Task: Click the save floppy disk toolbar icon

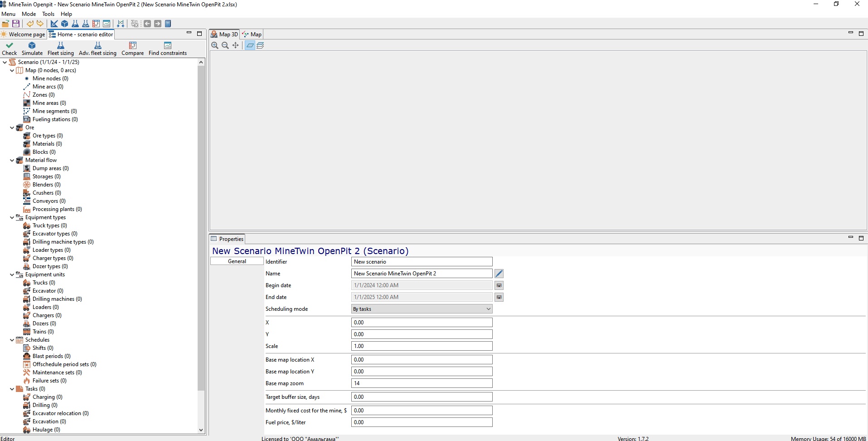Action: coord(16,24)
